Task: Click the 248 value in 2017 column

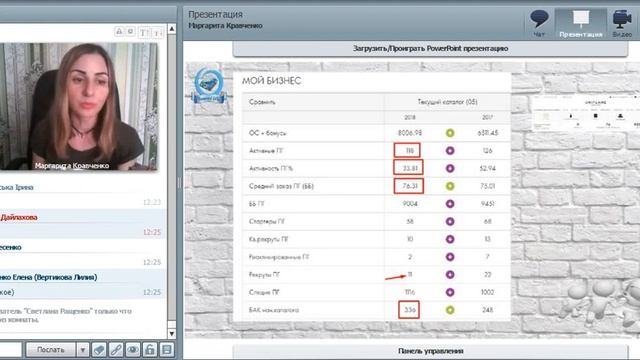Action: click(x=487, y=310)
